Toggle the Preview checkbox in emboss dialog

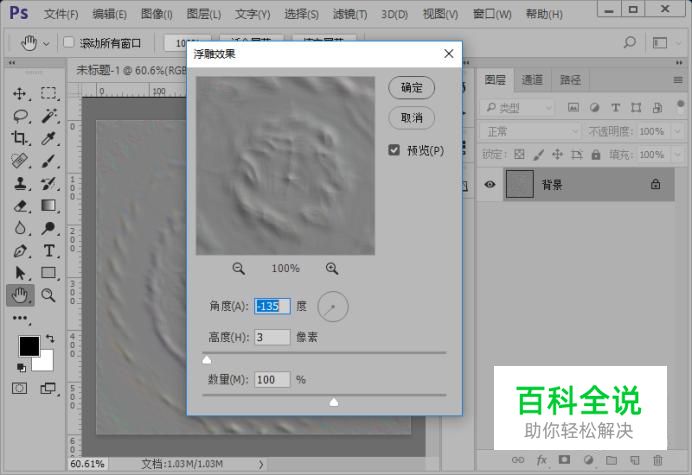(x=394, y=150)
